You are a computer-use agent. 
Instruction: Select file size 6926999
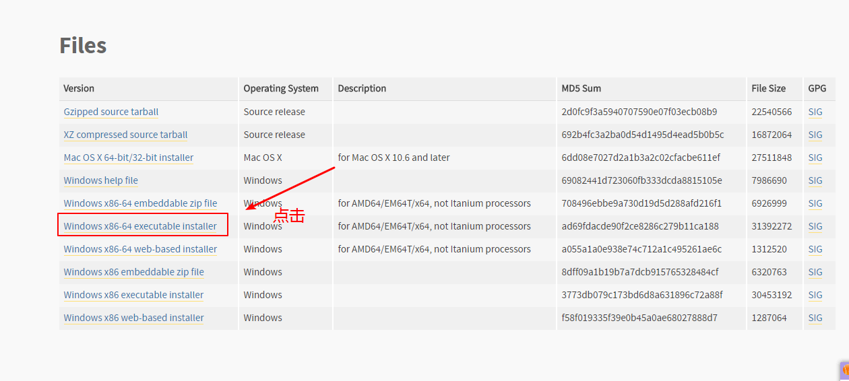tap(769, 203)
